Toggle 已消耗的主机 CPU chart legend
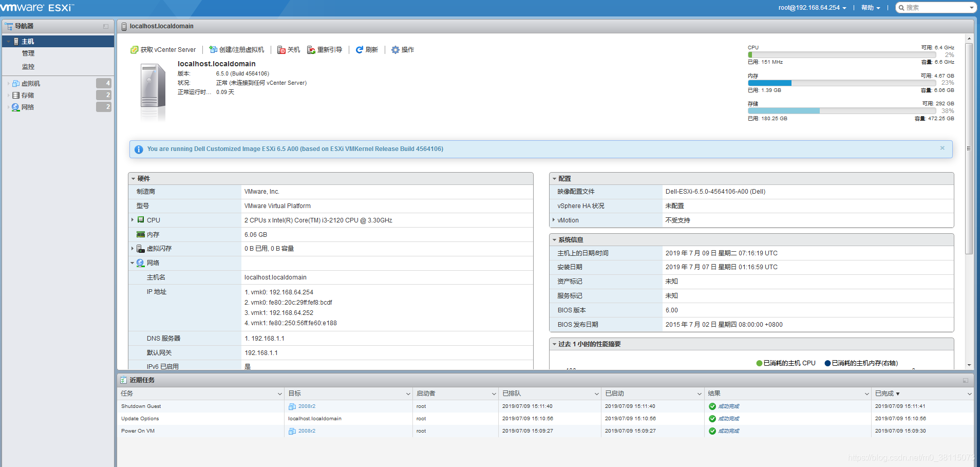Screen dimensions: 980x467 click(786, 363)
